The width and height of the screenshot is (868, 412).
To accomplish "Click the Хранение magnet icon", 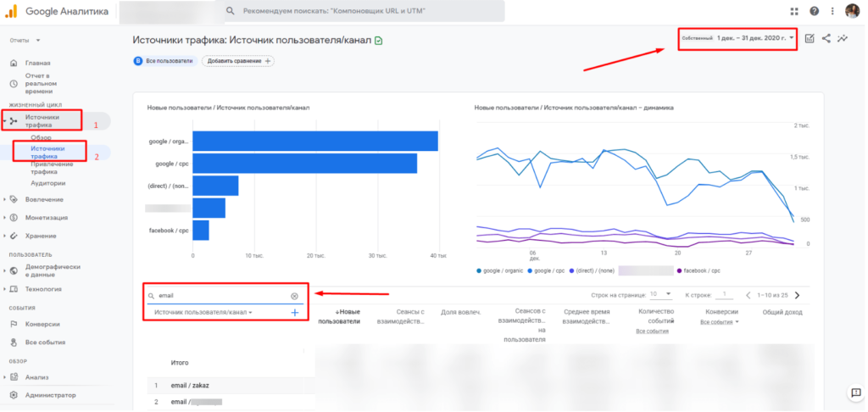I will point(14,236).
